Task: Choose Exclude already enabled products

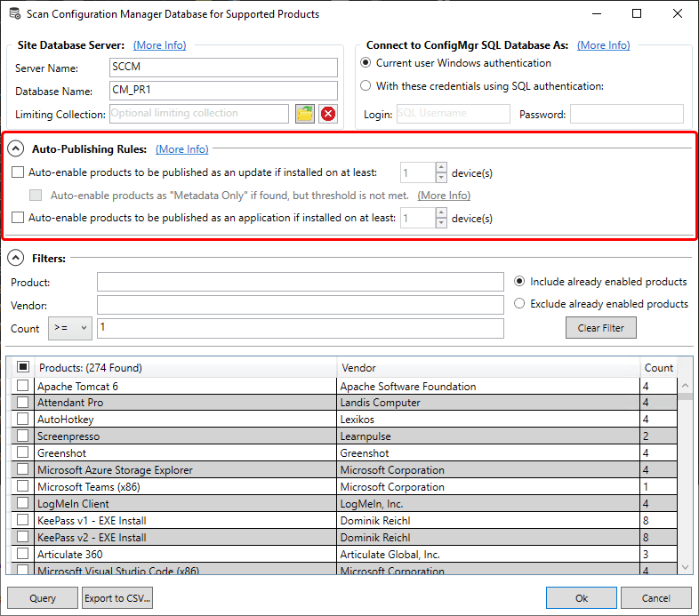Action: (x=519, y=303)
